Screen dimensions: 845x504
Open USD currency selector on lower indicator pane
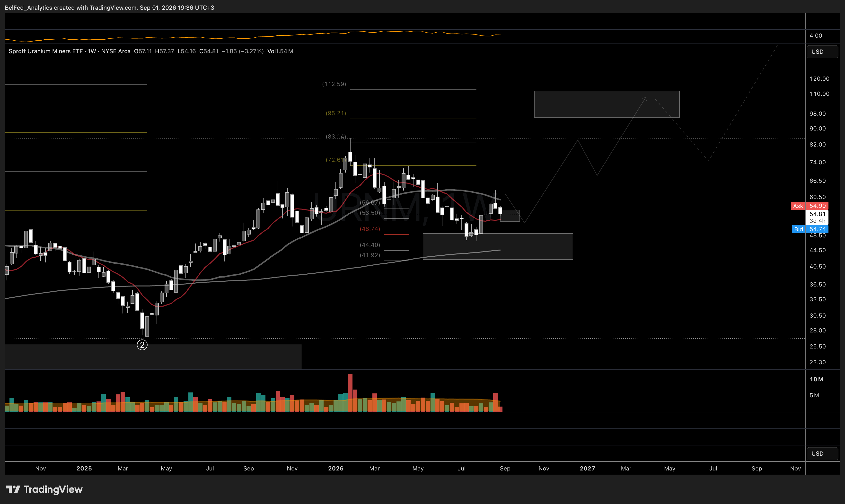pos(822,453)
